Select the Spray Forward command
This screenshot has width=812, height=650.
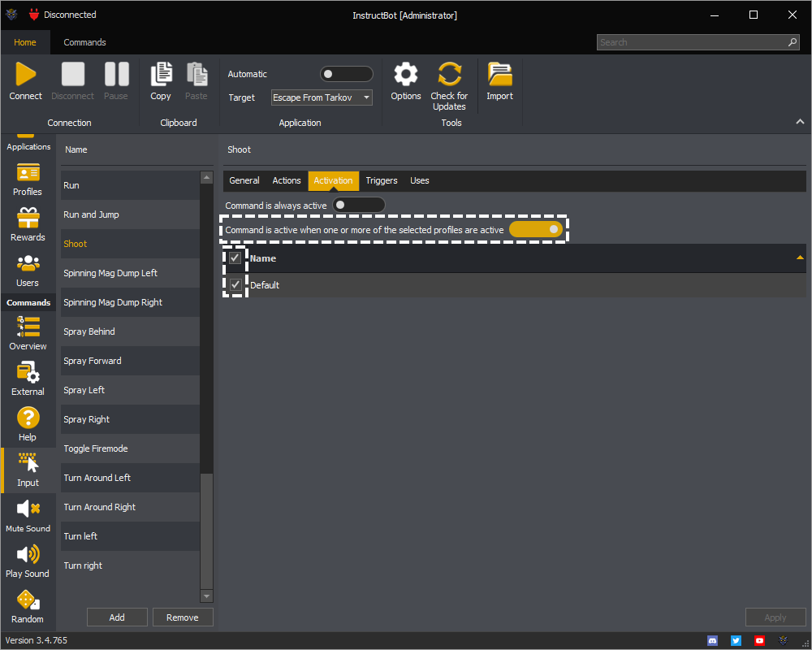pos(130,361)
